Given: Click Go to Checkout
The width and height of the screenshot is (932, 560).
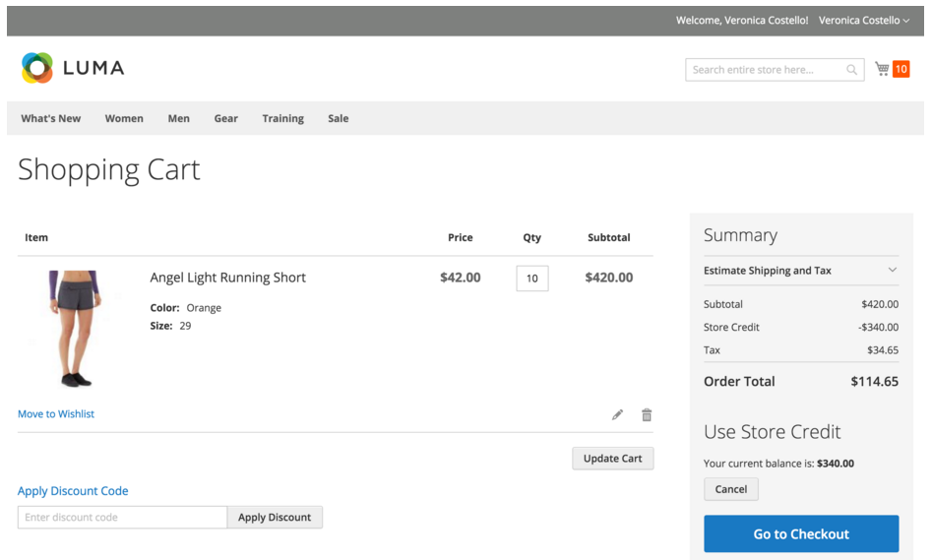Looking at the screenshot, I should click(801, 533).
